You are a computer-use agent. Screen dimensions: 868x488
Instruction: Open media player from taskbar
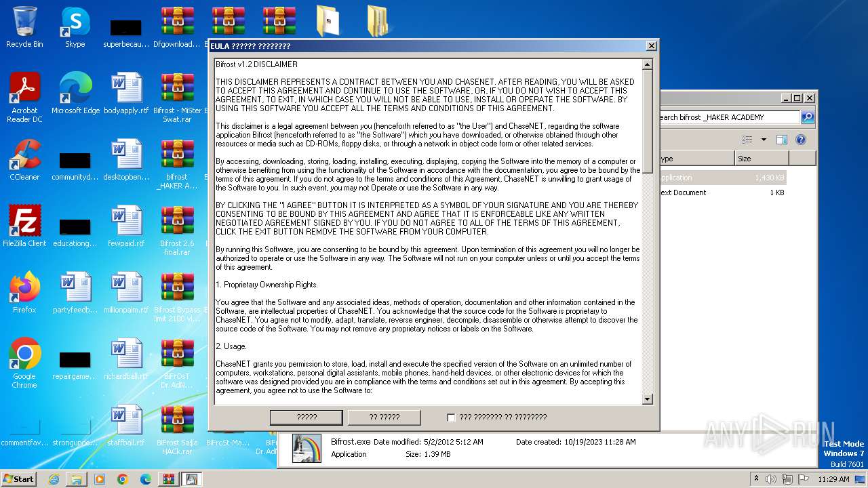pyautogui.click(x=100, y=479)
